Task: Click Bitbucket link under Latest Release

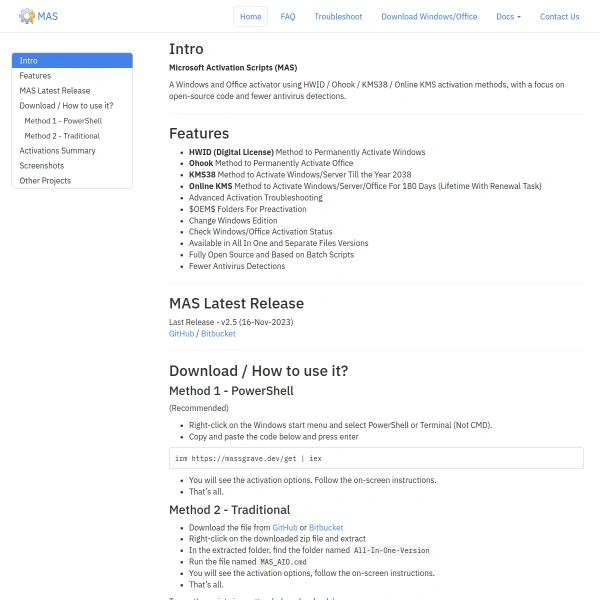Action: coord(218,334)
